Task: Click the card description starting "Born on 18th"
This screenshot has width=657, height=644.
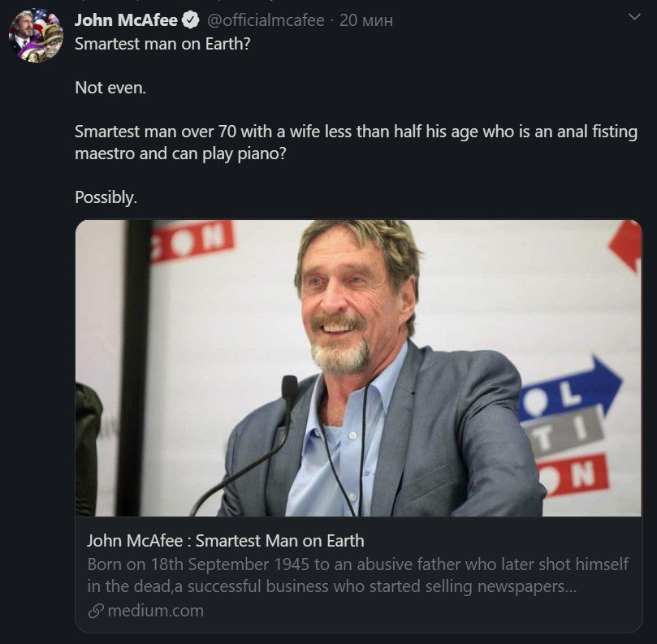Action: (357, 575)
